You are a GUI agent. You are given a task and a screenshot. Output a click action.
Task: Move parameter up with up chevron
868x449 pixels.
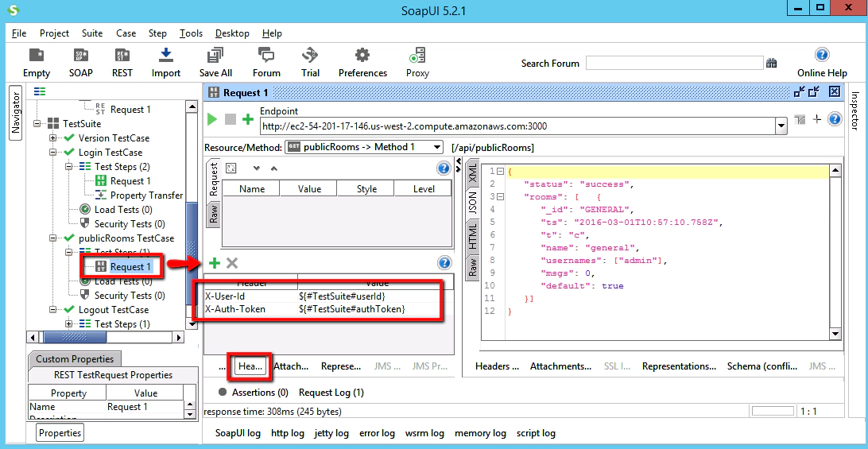pyautogui.click(x=273, y=168)
